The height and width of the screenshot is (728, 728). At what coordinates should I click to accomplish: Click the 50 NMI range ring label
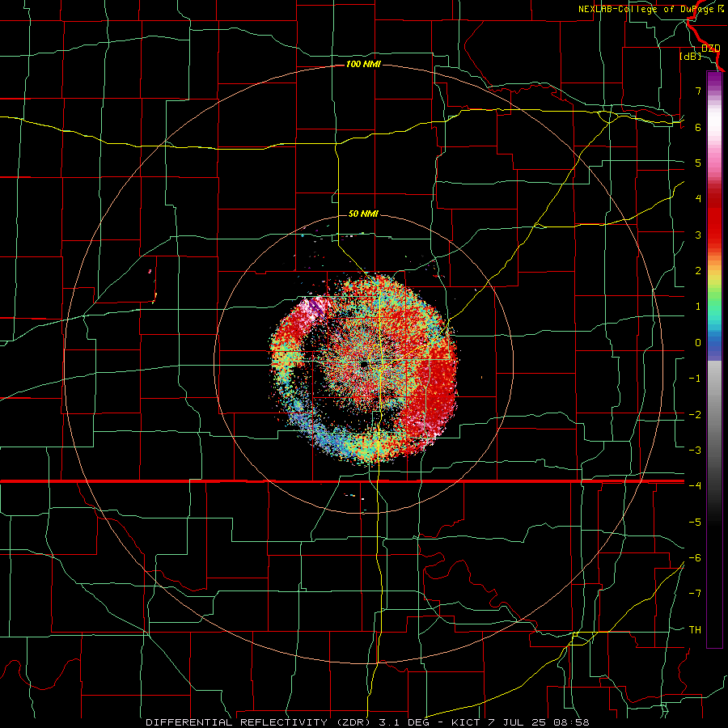pos(363,214)
